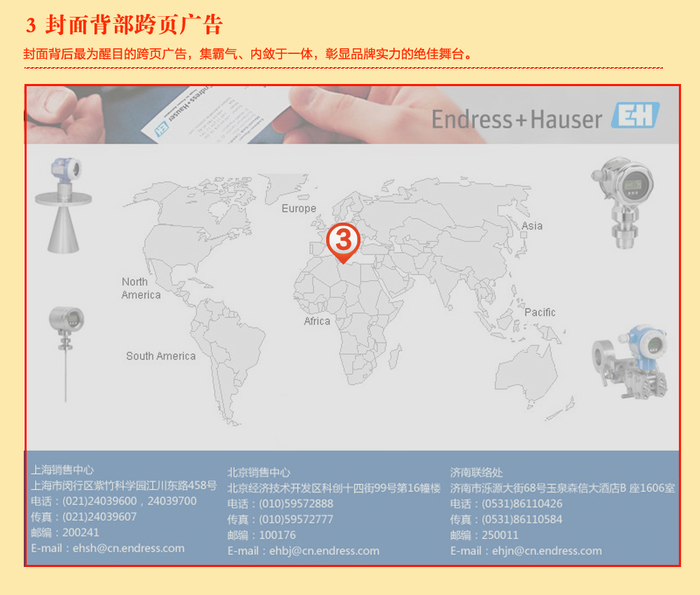Click the Europe label on the map

(299, 209)
